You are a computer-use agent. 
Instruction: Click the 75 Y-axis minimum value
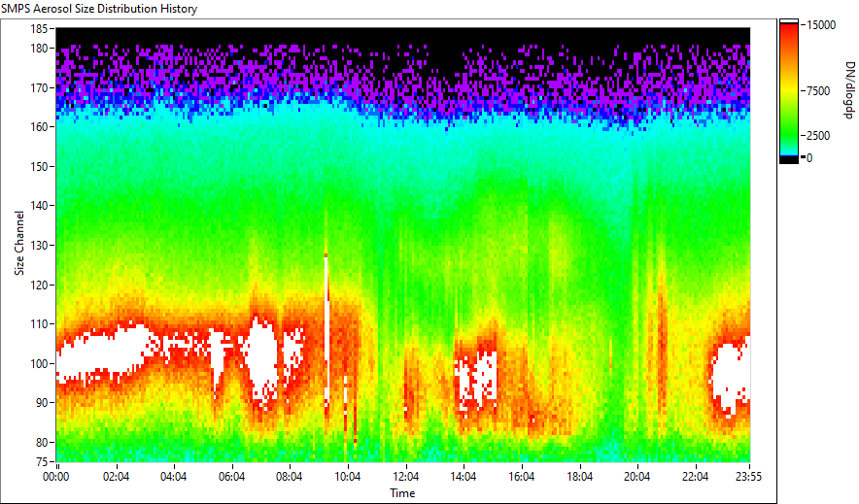tap(42, 462)
